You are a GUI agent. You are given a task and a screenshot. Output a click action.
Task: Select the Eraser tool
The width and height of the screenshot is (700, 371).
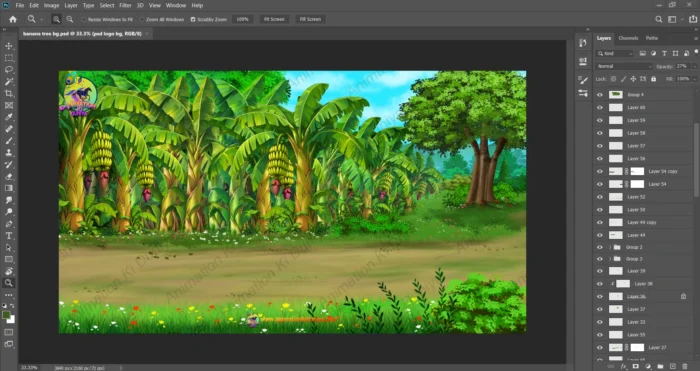click(8, 176)
